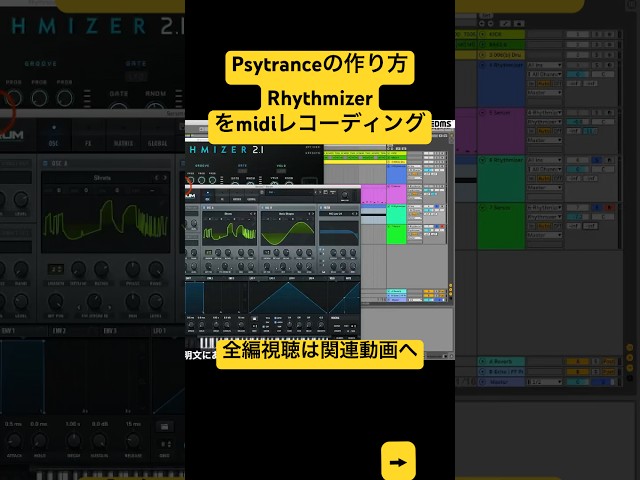The height and width of the screenshot is (480, 640).
Task: Select the Master track in enlarged Ableton
Action: [501, 382]
